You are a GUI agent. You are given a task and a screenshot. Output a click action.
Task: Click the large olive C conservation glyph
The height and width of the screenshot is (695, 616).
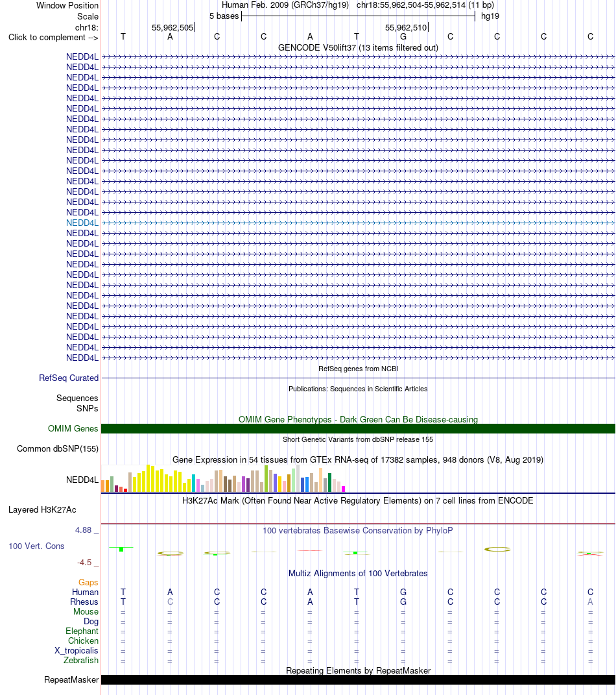coord(497,549)
